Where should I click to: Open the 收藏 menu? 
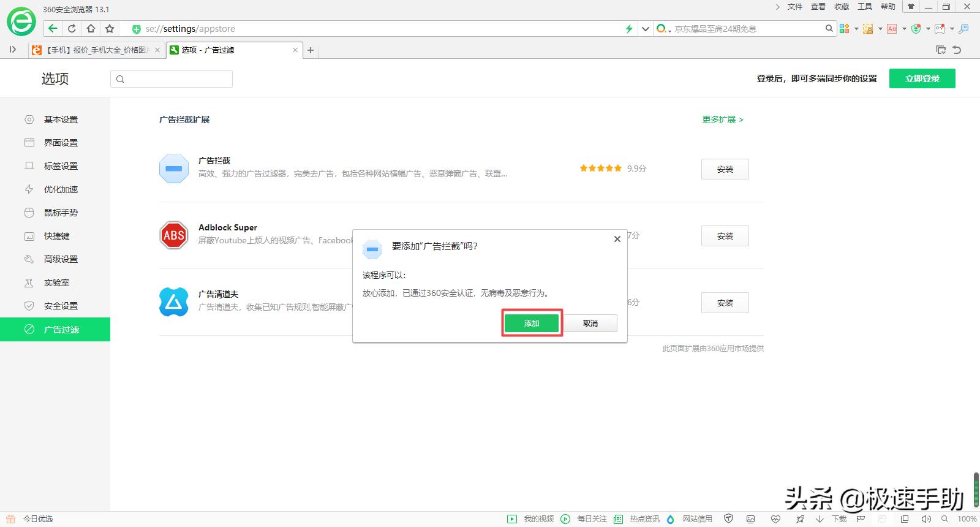click(842, 7)
